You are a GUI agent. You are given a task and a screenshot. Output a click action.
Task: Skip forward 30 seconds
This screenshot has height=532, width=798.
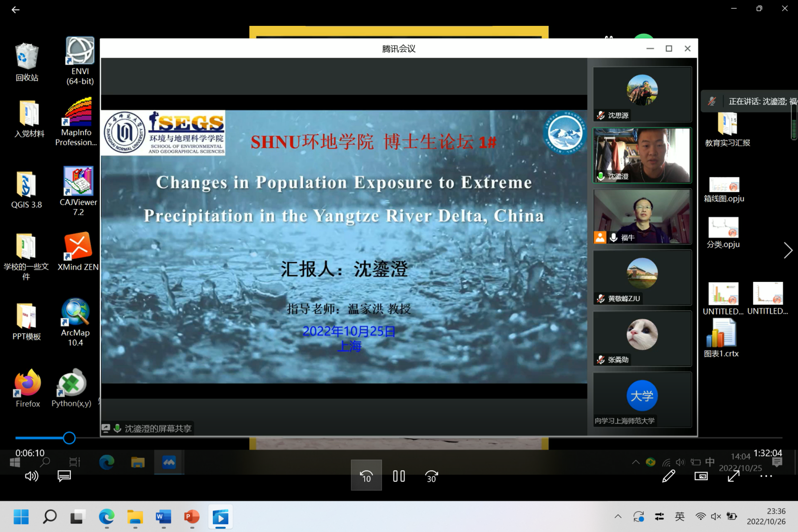[431, 476]
